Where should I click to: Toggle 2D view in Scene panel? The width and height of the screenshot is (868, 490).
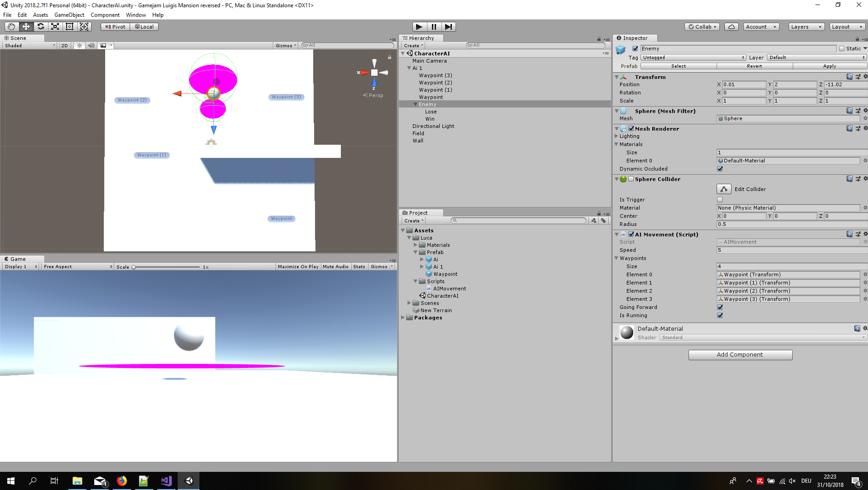pos(64,45)
